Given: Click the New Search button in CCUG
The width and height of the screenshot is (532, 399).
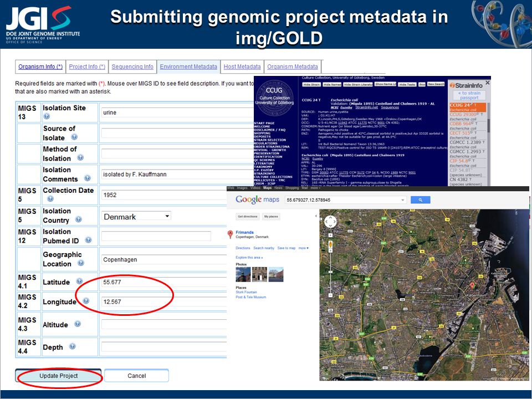Looking at the screenshot, I should pyautogui.click(x=436, y=84).
